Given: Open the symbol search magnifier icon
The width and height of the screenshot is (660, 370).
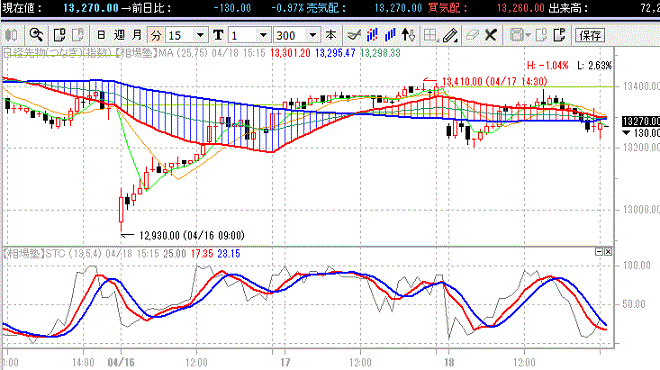Looking at the screenshot, I should click(x=36, y=35).
